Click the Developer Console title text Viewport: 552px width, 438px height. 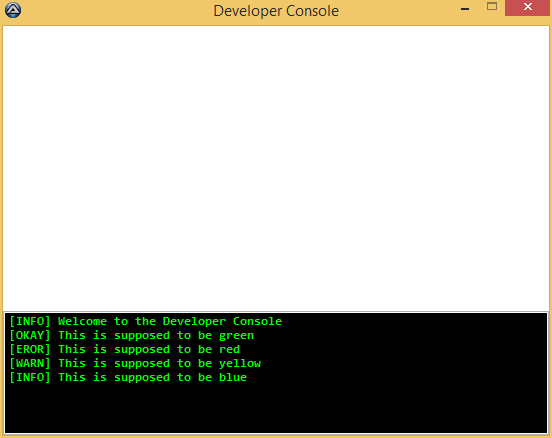(x=276, y=11)
